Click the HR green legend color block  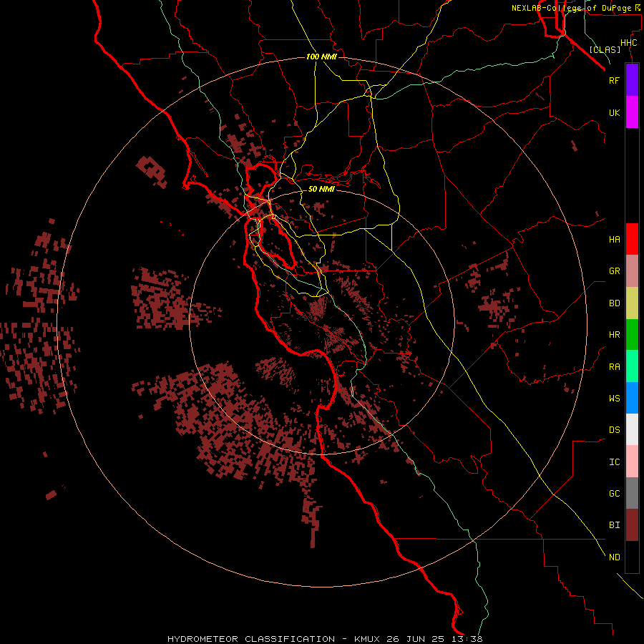[632, 335]
